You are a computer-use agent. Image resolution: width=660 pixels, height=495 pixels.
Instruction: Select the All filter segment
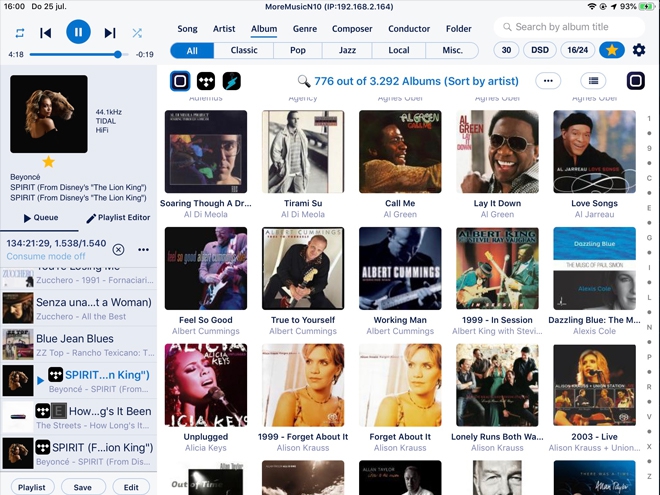192,51
